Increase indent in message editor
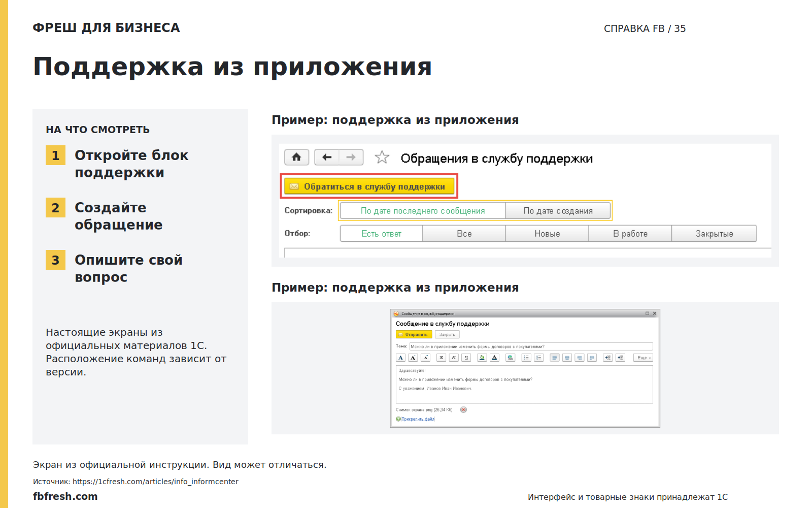812x508 pixels. (x=608, y=358)
